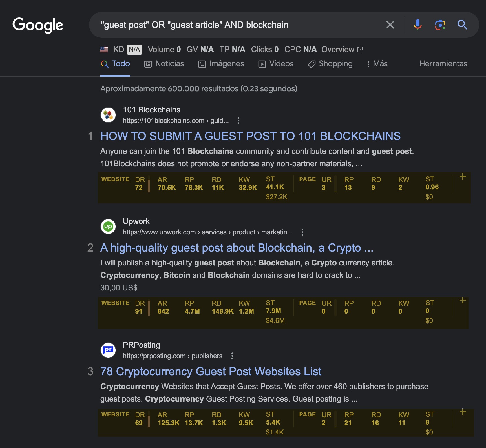Image resolution: width=486 pixels, height=448 pixels.
Task: Open options menu for 101 Blockchains result
Action: (238, 121)
